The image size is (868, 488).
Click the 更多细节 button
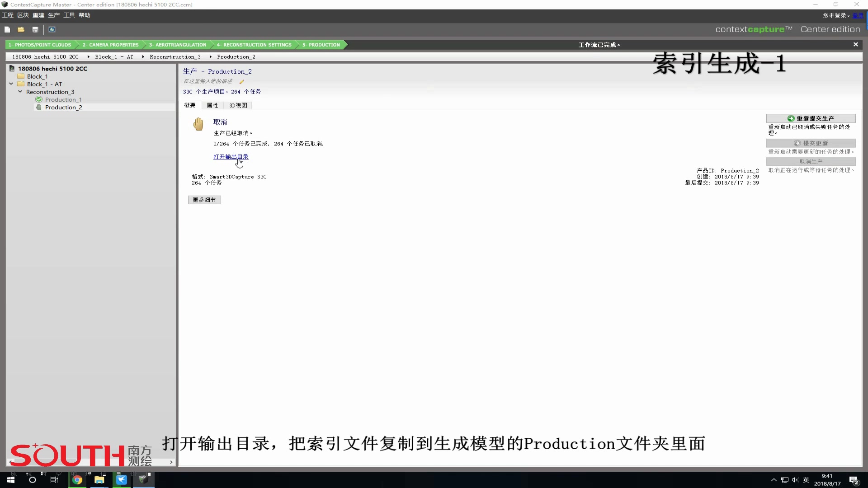point(205,199)
